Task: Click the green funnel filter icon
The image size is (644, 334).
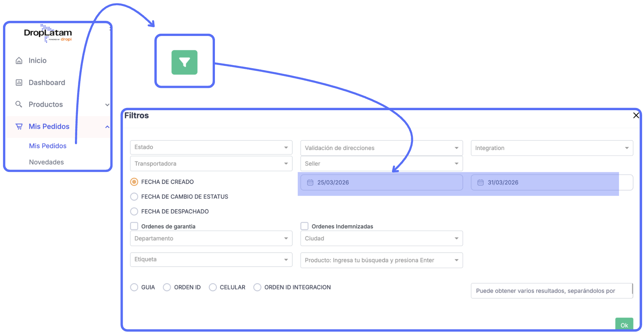Action: pos(184,62)
